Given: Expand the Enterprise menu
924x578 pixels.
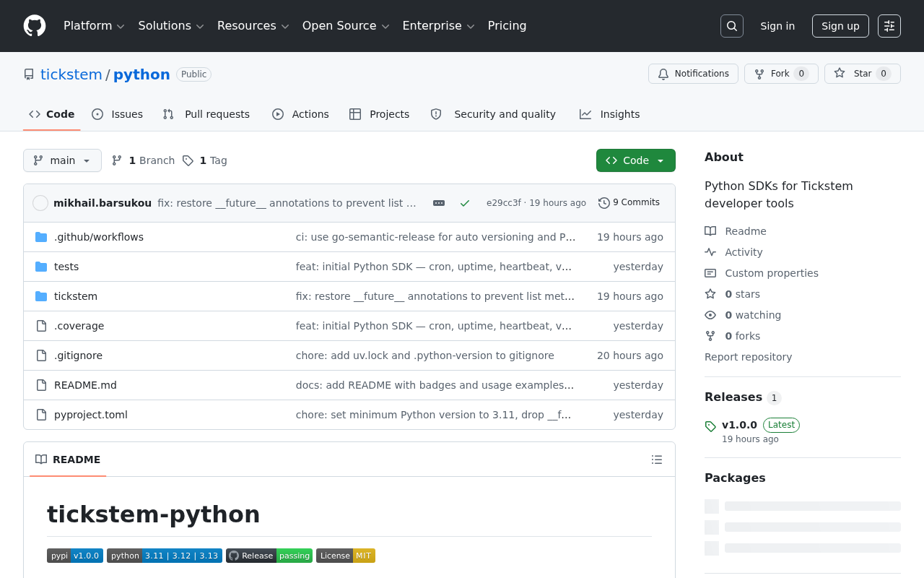Looking at the screenshot, I should click(x=438, y=26).
